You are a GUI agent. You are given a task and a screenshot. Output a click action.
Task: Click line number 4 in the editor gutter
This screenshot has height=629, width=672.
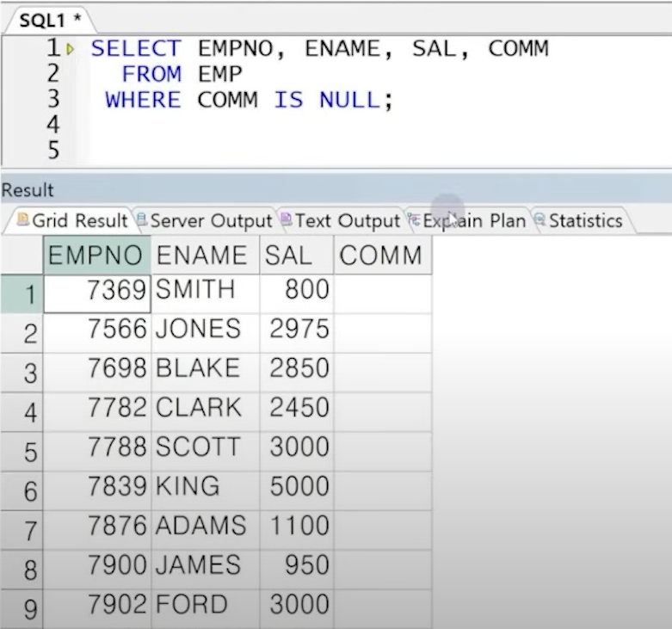pos(53,125)
